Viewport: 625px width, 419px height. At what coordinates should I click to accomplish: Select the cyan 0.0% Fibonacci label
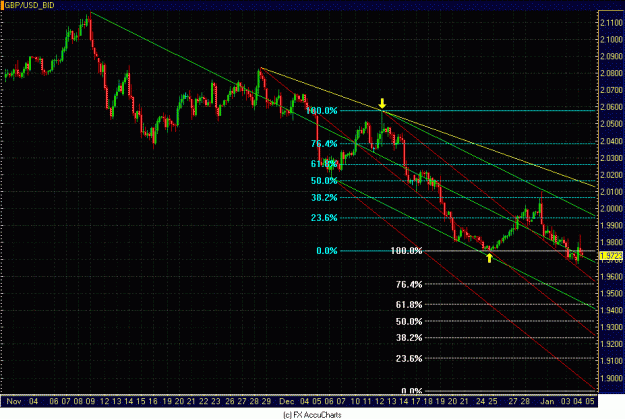[327, 251]
